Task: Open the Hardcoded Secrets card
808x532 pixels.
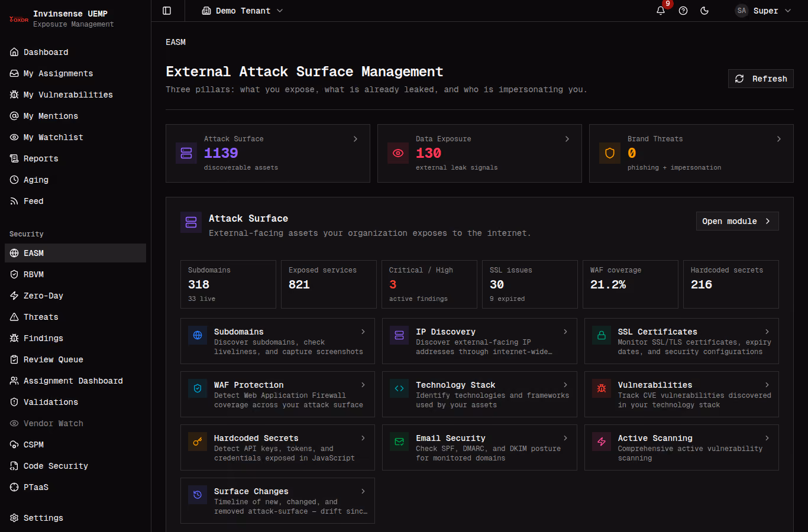Action: (x=277, y=447)
